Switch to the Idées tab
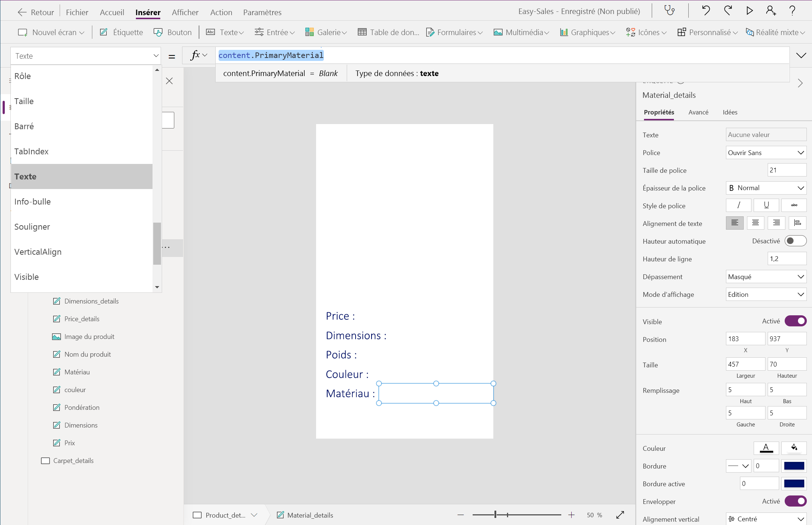This screenshot has height=525, width=812. (x=730, y=112)
